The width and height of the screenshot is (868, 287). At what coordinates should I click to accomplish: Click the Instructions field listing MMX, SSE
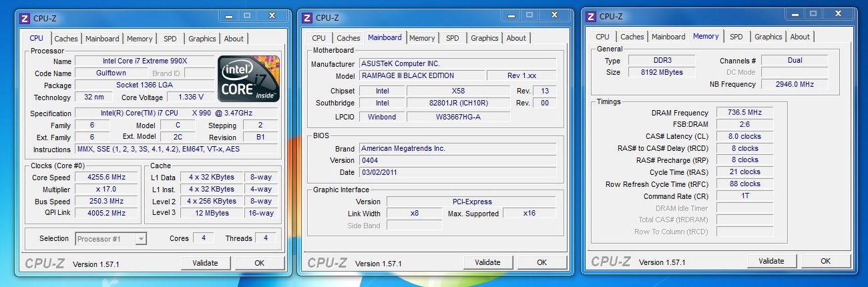(176, 150)
